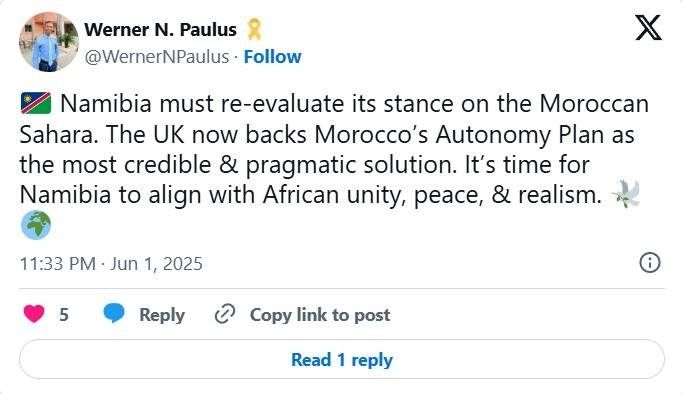
Task: Click the globe emoji below the tweet text
Action: 36,225
